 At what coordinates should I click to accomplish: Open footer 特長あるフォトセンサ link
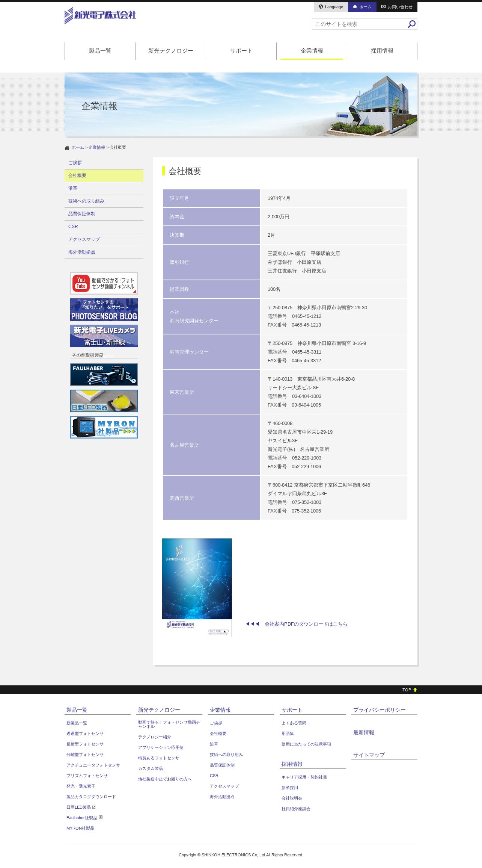pos(159,758)
